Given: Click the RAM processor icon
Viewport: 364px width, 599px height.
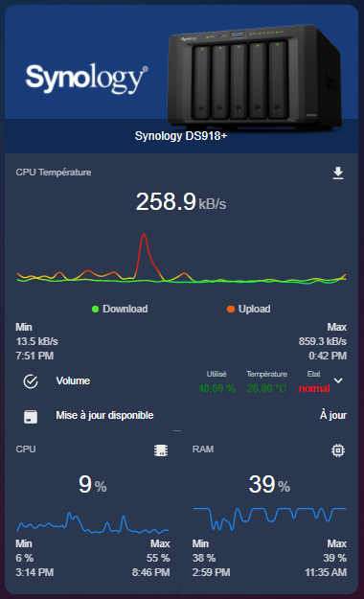Looking at the screenshot, I should pyautogui.click(x=338, y=450).
